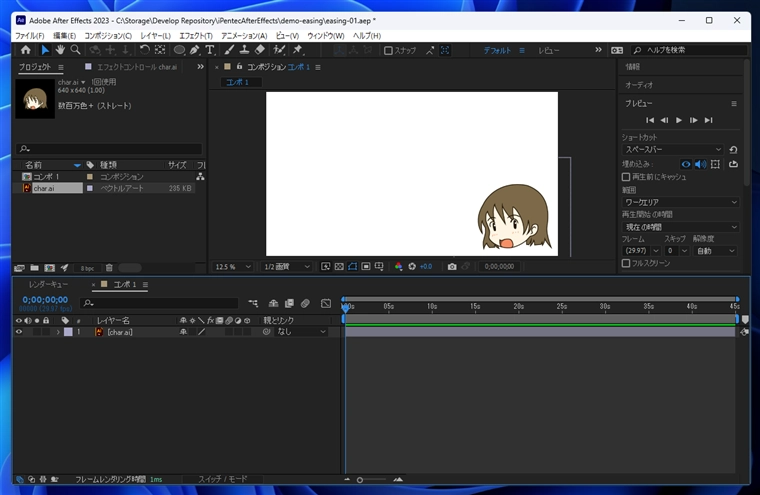
Task: Toggle composition viewer lock icon
Action: [x=239, y=67]
